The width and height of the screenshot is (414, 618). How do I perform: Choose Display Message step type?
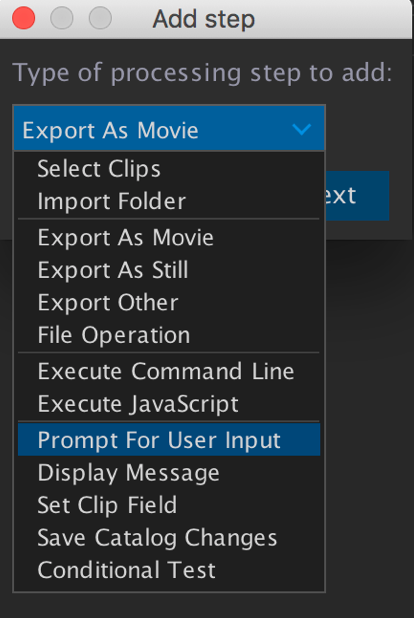pos(169,473)
